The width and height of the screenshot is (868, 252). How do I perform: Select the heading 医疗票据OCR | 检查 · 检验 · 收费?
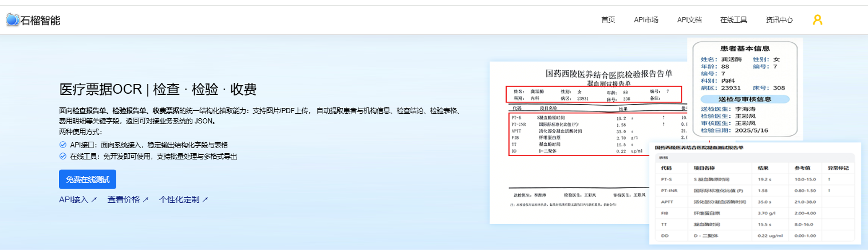pyautogui.click(x=158, y=89)
